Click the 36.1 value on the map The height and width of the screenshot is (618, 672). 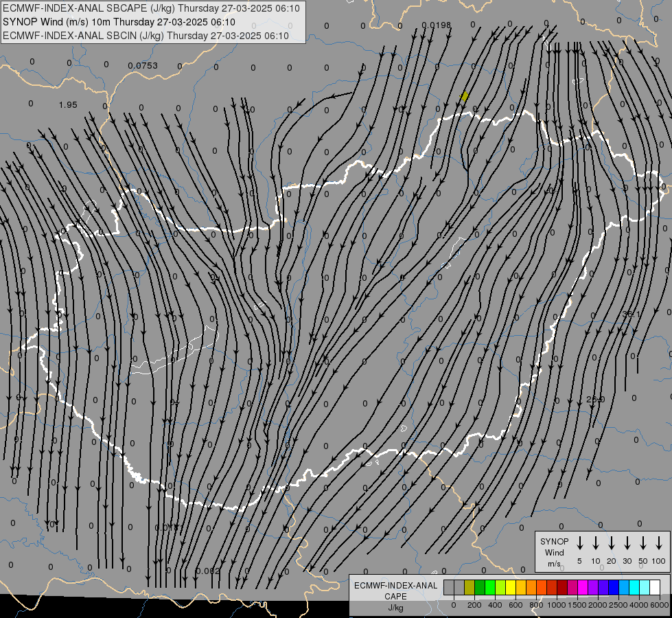[631, 314]
